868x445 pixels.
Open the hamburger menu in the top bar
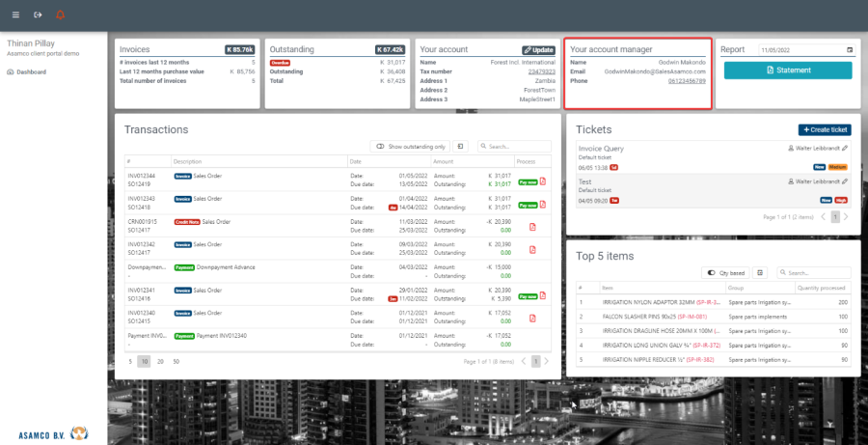point(15,15)
